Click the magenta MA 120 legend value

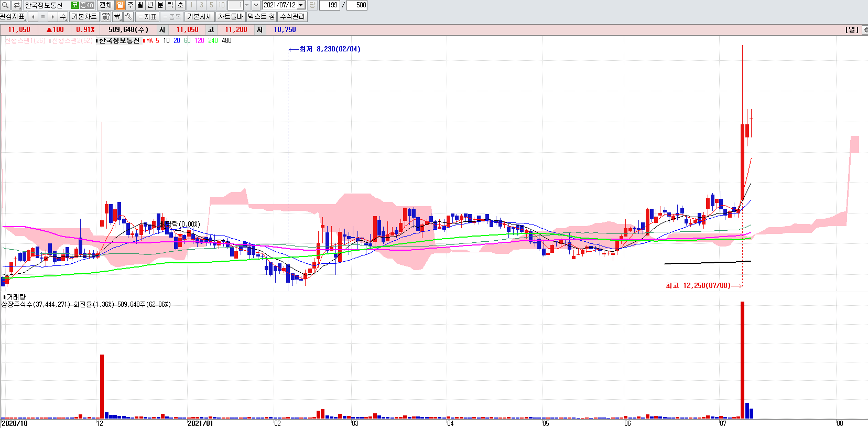tap(199, 40)
